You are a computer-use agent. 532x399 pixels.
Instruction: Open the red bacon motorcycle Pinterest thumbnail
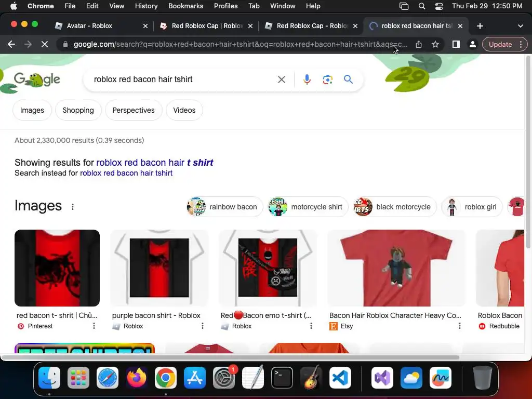[x=57, y=268]
